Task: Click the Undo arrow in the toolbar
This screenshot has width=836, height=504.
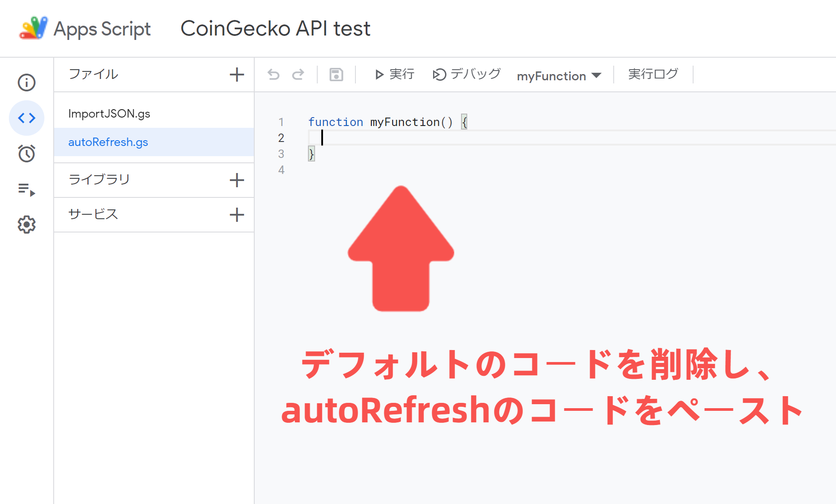Action: pyautogui.click(x=275, y=75)
